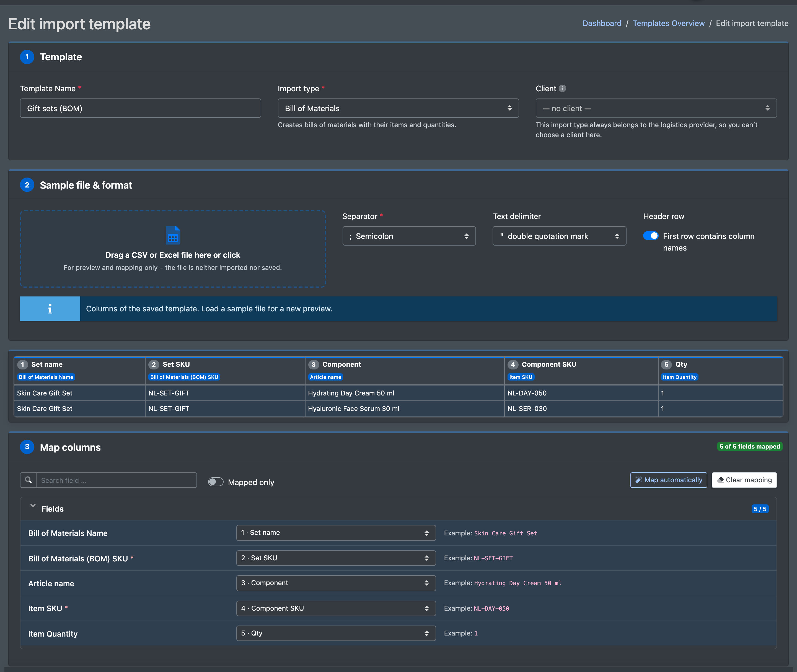Open the Separator dropdown
Image resolution: width=797 pixels, height=672 pixels.
(x=409, y=236)
